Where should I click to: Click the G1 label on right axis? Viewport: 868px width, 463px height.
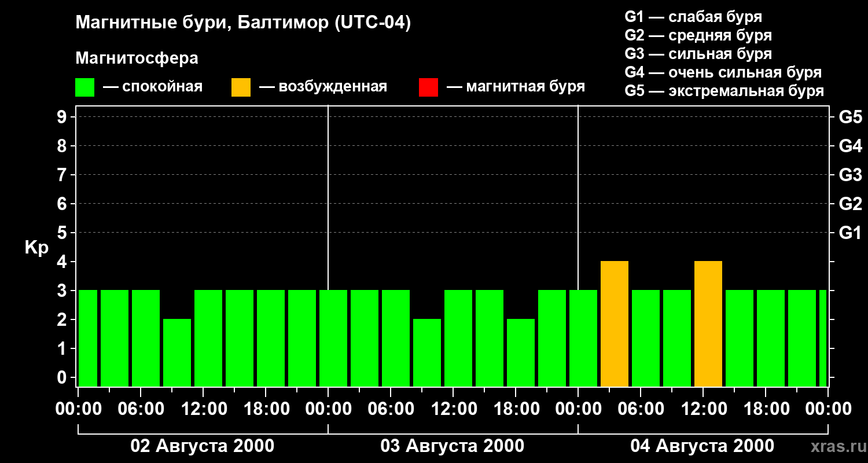850,233
